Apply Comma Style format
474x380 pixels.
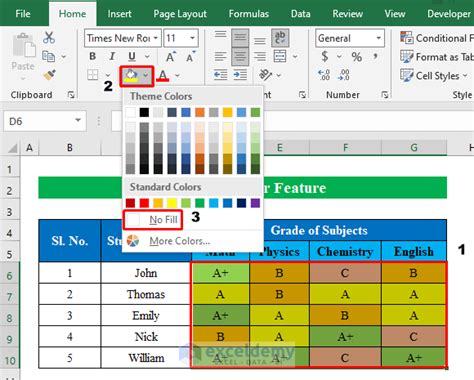(376, 56)
